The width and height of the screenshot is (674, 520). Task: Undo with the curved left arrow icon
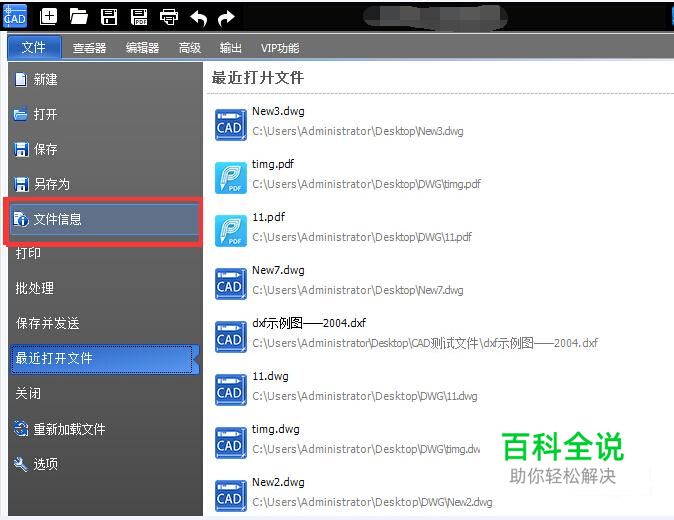199,18
